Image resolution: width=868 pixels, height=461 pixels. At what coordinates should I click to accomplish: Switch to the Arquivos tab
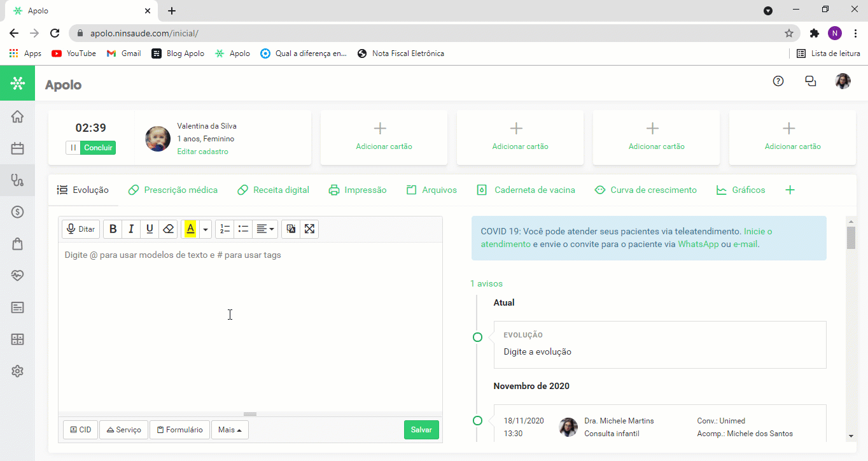click(431, 190)
